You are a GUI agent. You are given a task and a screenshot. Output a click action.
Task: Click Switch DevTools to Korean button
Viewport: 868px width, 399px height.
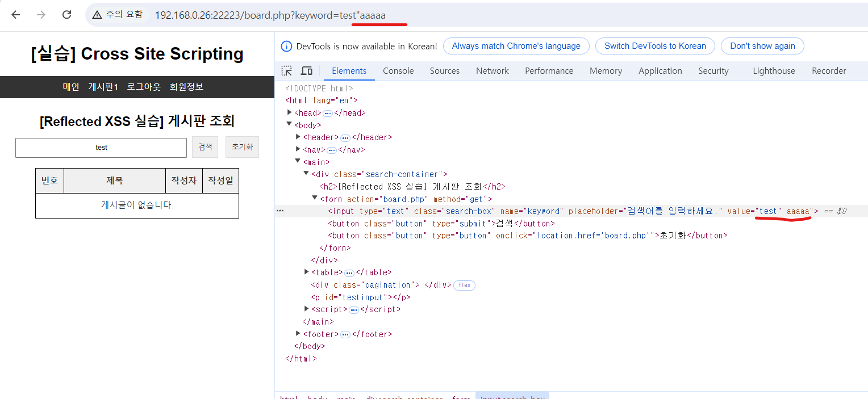pyautogui.click(x=655, y=47)
